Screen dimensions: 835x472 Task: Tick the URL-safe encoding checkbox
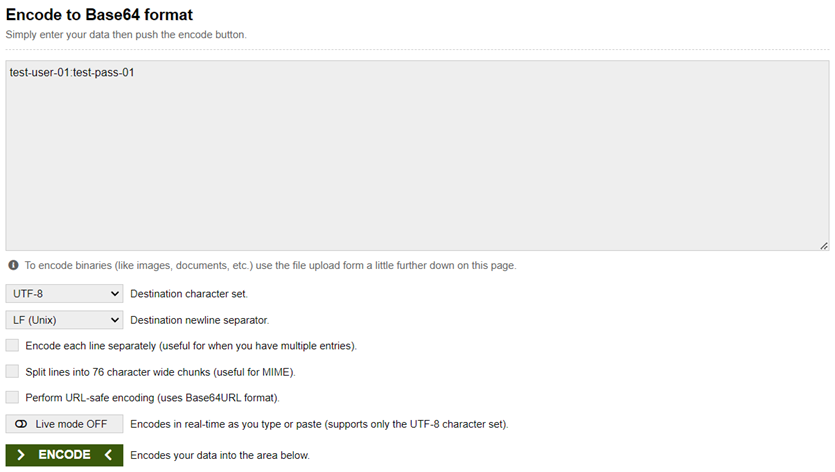click(x=12, y=398)
